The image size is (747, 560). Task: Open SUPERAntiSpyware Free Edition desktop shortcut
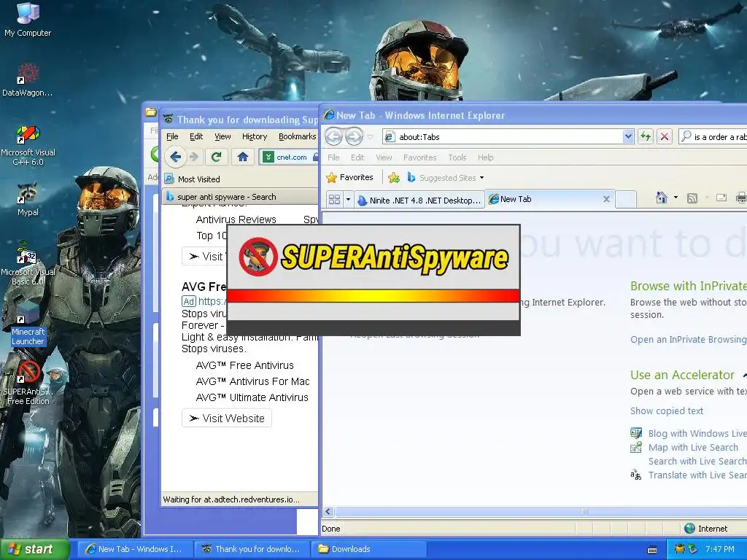pos(28,382)
